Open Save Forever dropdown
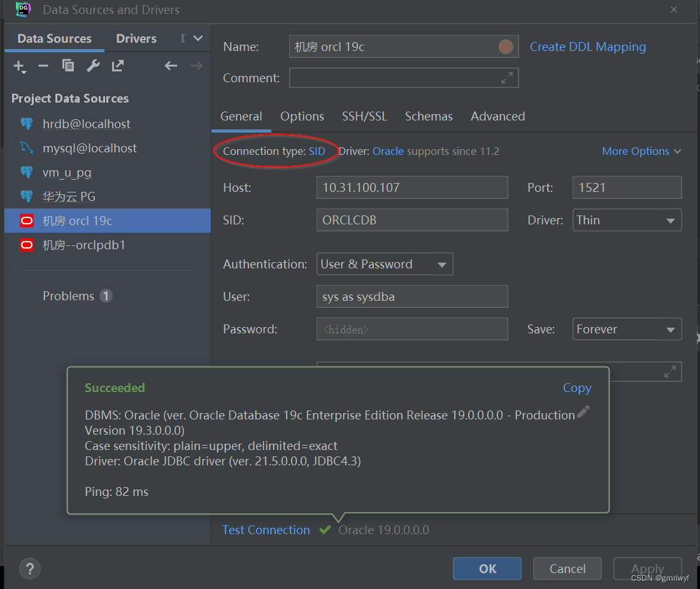700x589 pixels. 627,330
